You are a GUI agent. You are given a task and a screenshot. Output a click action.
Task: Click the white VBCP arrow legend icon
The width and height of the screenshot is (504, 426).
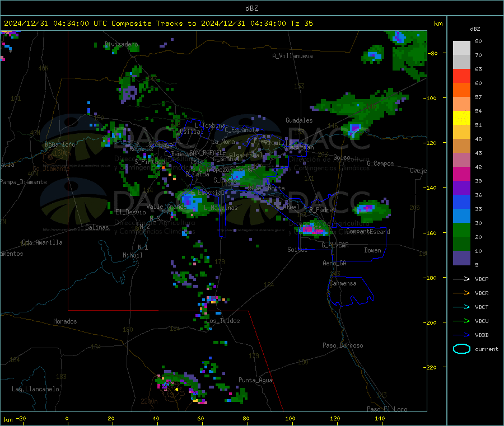(x=461, y=279)
